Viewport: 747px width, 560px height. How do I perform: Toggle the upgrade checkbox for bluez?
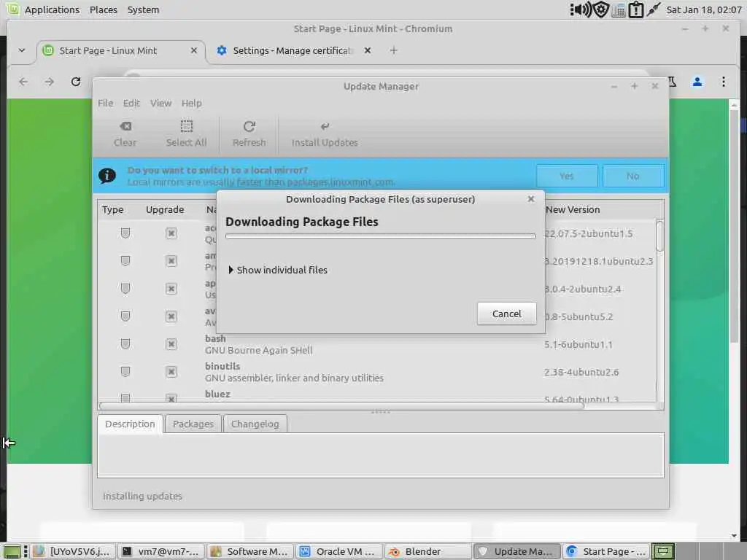pyautogui.click(x=171, y=398)
